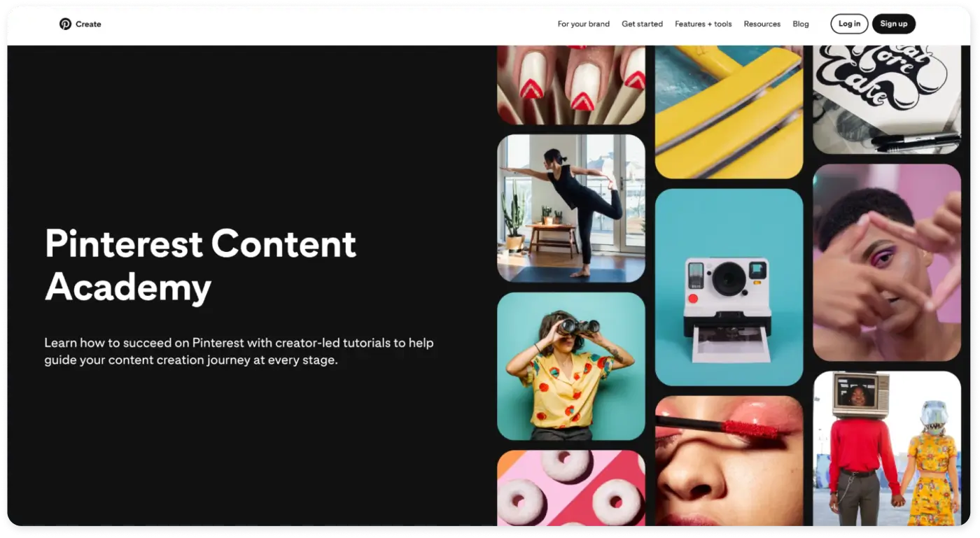Open the yellow razor blades image
This screenshot has height=538, width=980.
point(729,112)
